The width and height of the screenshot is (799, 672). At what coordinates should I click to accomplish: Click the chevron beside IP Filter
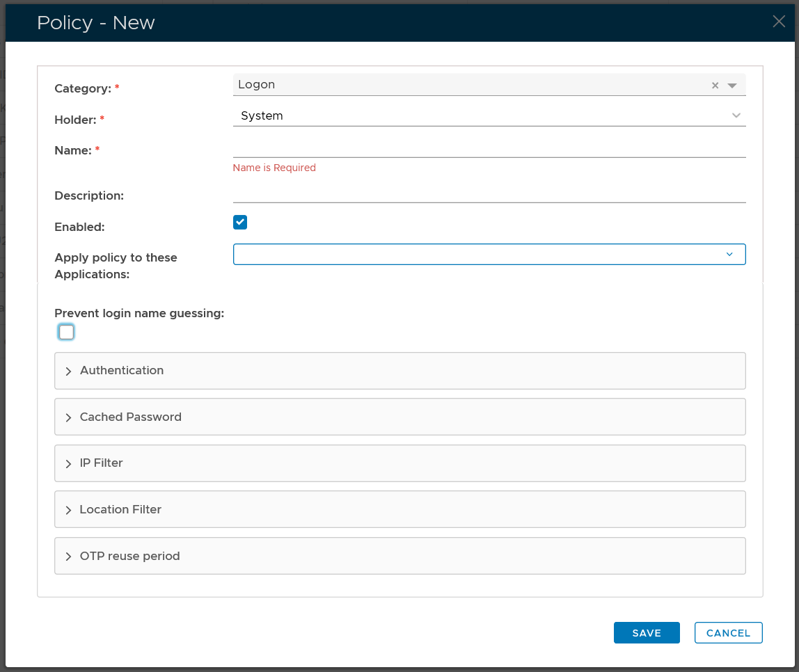[68, 464]
